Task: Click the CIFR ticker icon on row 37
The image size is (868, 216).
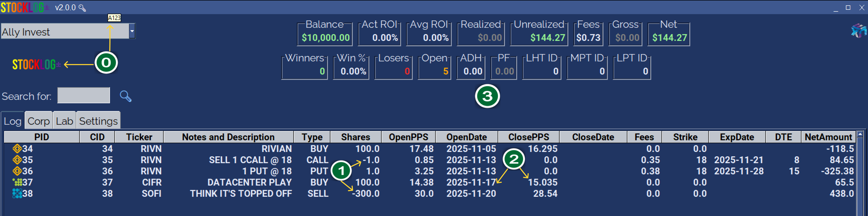Action: click(17, 182)
